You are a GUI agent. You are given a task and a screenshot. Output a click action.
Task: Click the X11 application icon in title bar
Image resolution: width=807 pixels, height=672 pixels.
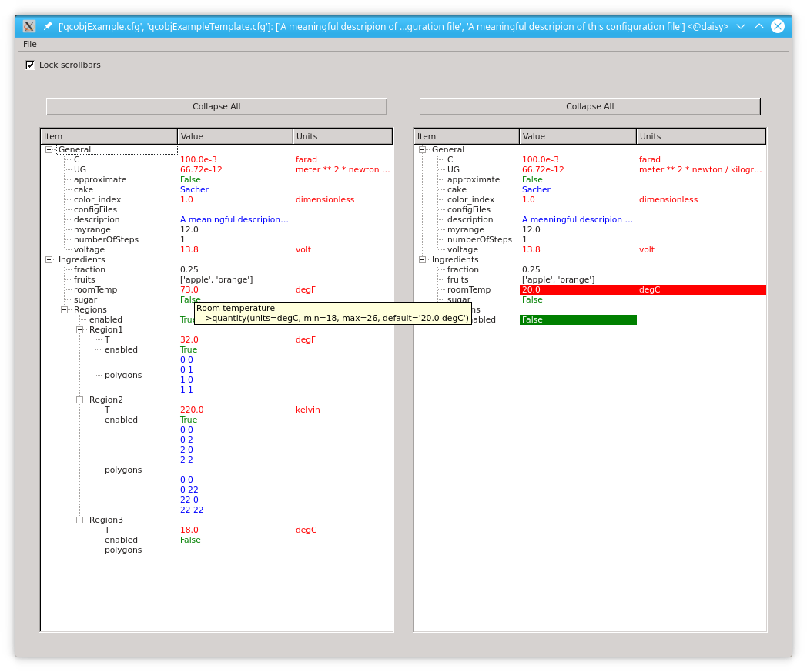[x=29, y=26]
